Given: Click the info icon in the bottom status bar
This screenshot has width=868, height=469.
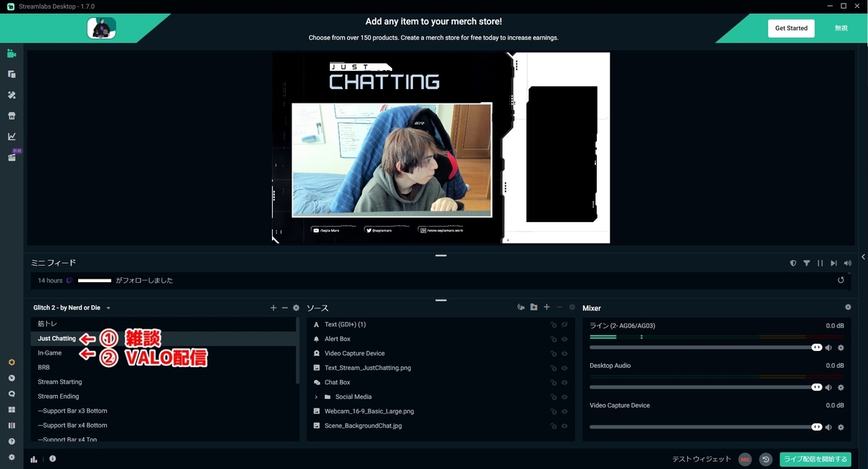Looking at the screenshot, I should click(53, 459).
